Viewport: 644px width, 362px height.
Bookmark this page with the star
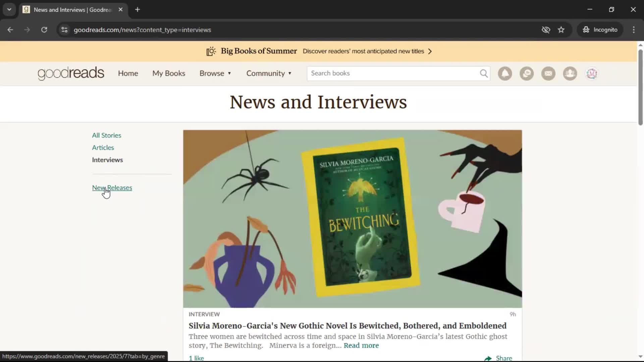pos(561,30)
